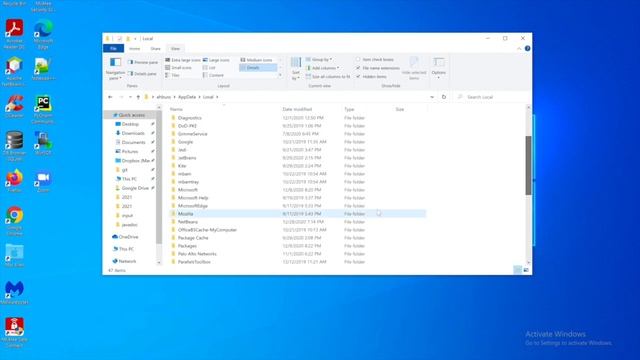
Task: Open the File tab
Action: click(x=113, y=49)
